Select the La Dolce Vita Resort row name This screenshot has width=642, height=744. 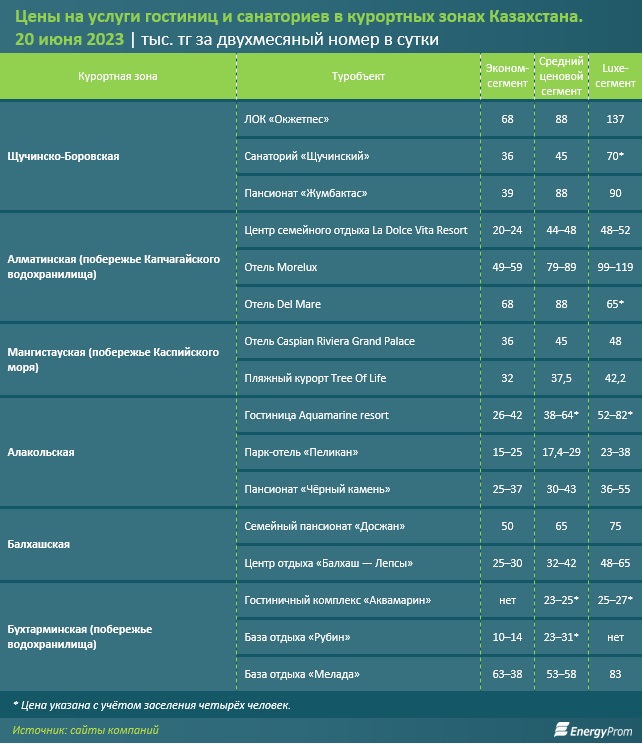(356, 230)
